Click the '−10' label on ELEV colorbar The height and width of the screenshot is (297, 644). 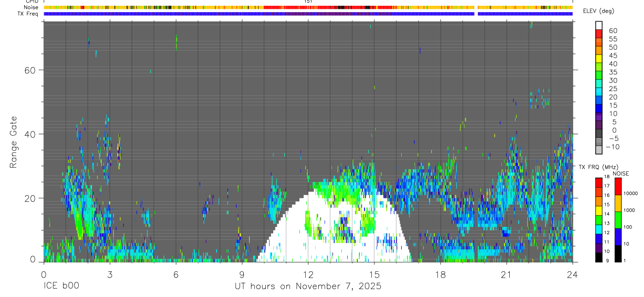(x=612, y=147)
